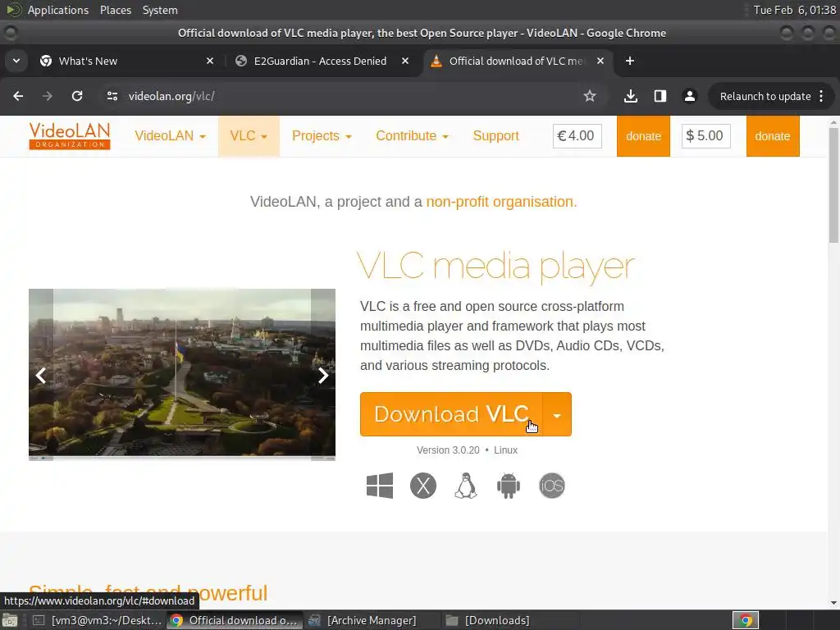The width and height of the screenshot is (840, 630).
Task: Close the VLC download tab
Action: pos(600,61)
